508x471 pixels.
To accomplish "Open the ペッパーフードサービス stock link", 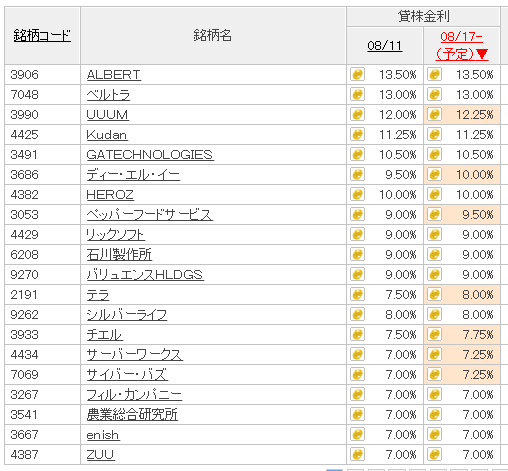I will [x=149, y=215].
